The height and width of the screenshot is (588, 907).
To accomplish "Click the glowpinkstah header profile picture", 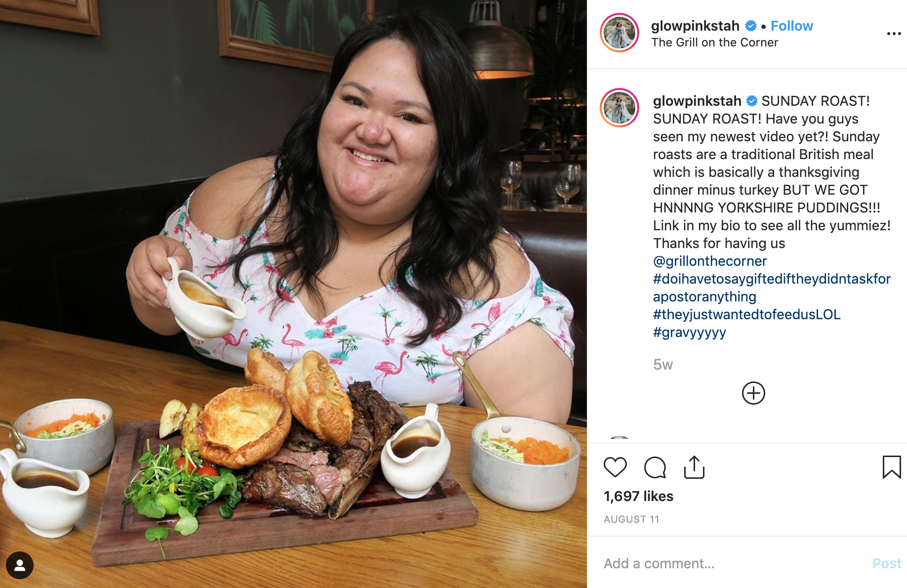I will pos(619,33).
